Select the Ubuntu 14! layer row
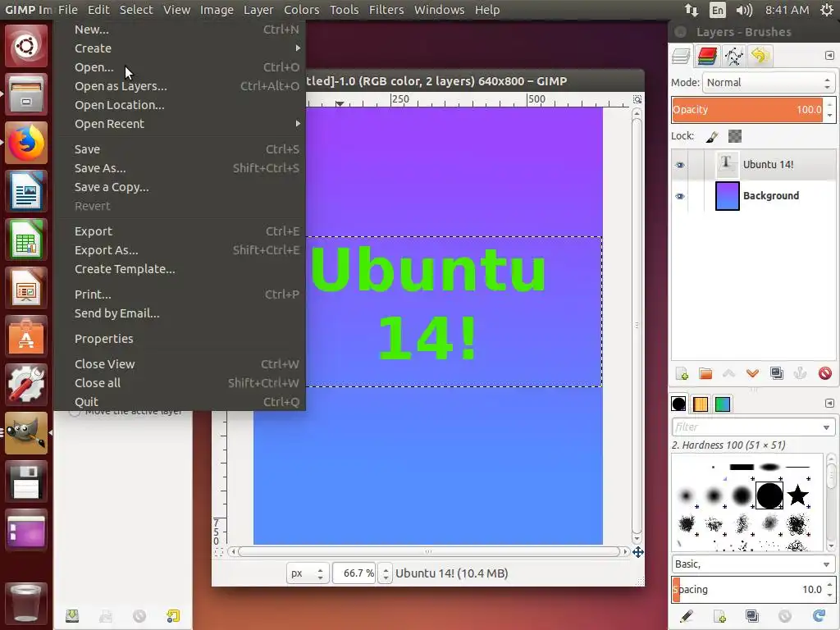This screenshot has width=840, height=630. (x=753, y=164)
